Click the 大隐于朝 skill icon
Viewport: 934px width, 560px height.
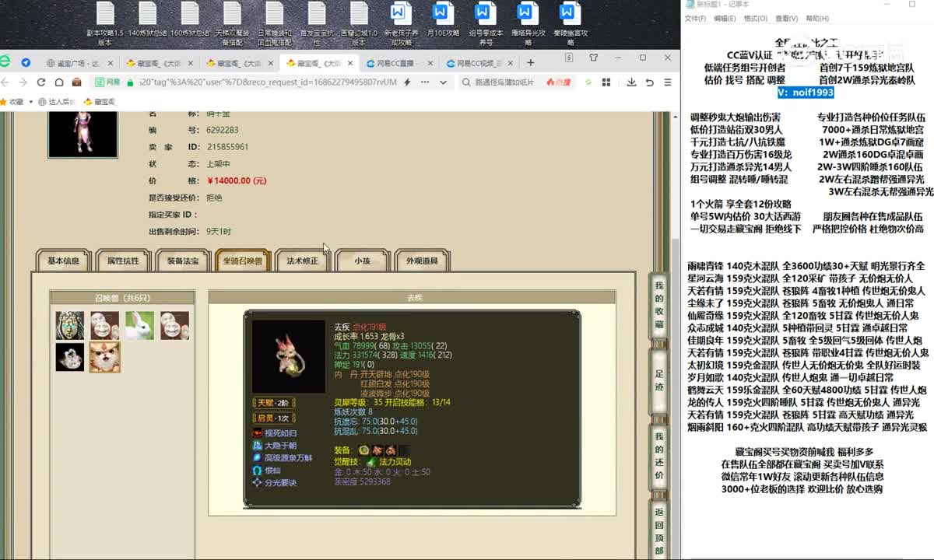point(258,446)
